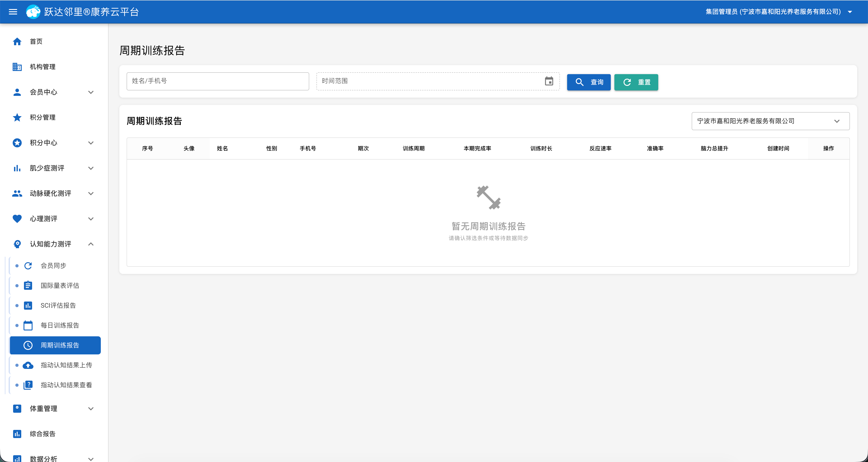Click the refresh icon beside 会员同步
868x462 pixels.
(x=28, y=266)
